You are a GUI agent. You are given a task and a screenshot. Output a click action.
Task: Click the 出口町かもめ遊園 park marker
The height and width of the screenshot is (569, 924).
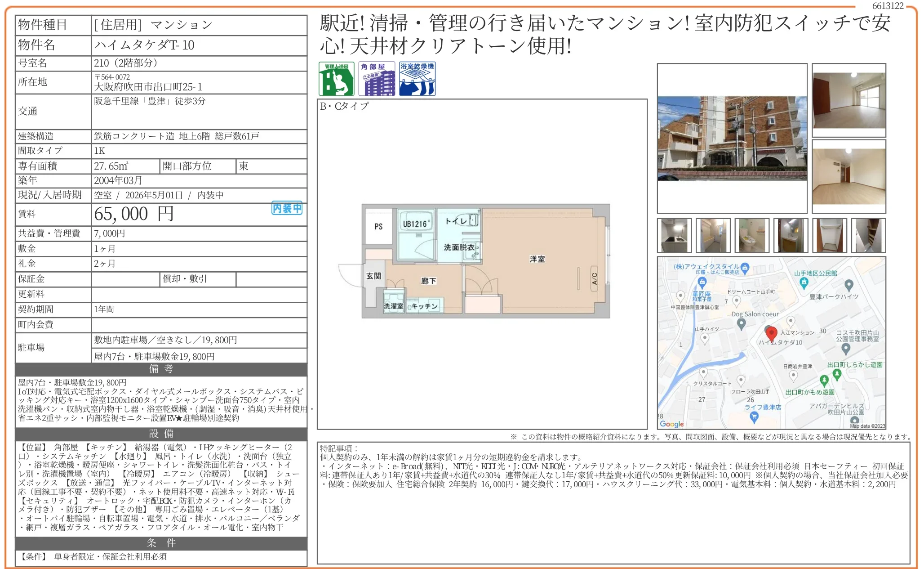824,381
